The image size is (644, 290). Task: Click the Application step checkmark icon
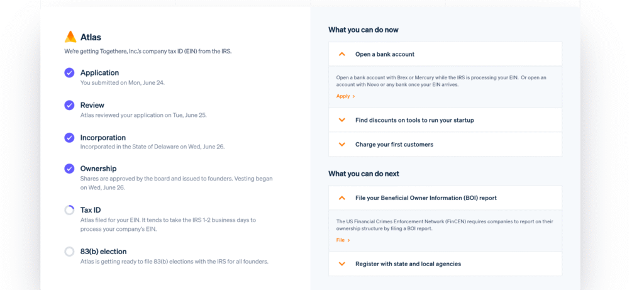(70, 73)
